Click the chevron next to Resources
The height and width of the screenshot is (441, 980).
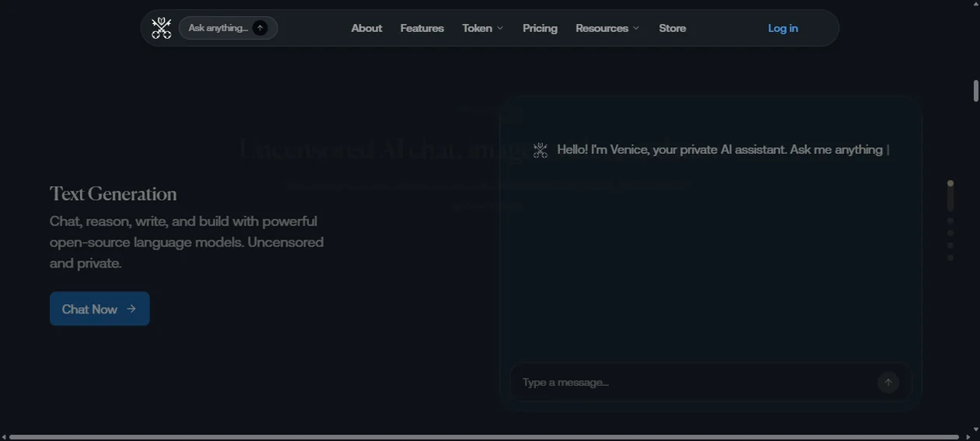pos(636,28)
